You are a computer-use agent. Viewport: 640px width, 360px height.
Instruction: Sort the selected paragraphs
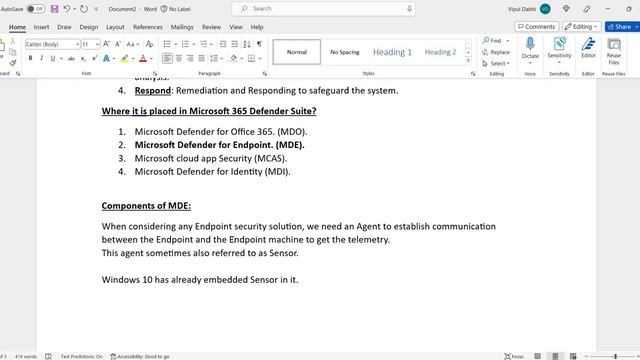point(247,44)
